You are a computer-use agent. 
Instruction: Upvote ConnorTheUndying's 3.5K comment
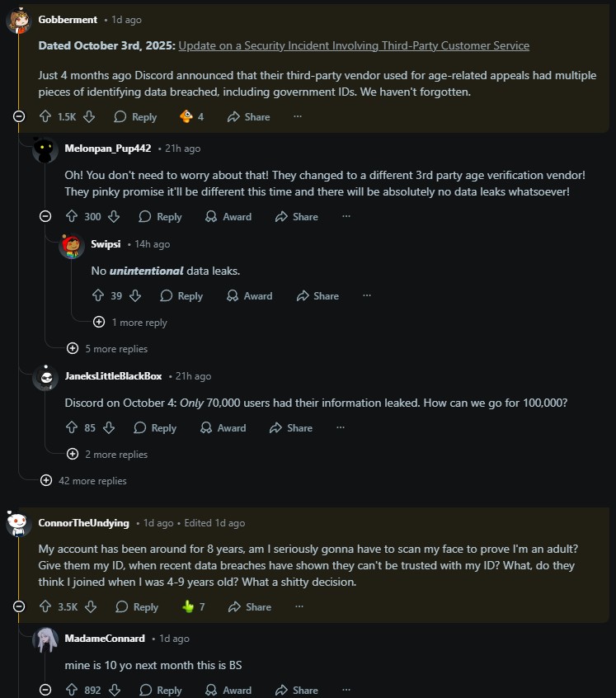point(45,607)
